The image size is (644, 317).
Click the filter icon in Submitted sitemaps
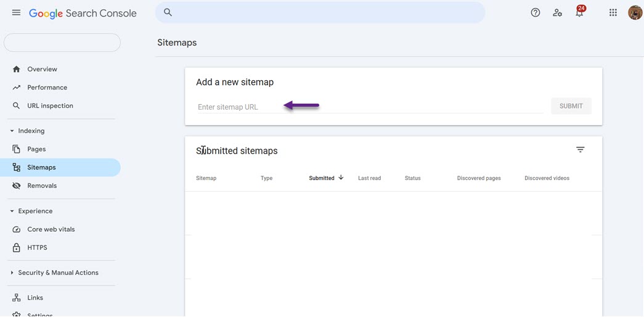pyautogui.click(x=580, y=150)
